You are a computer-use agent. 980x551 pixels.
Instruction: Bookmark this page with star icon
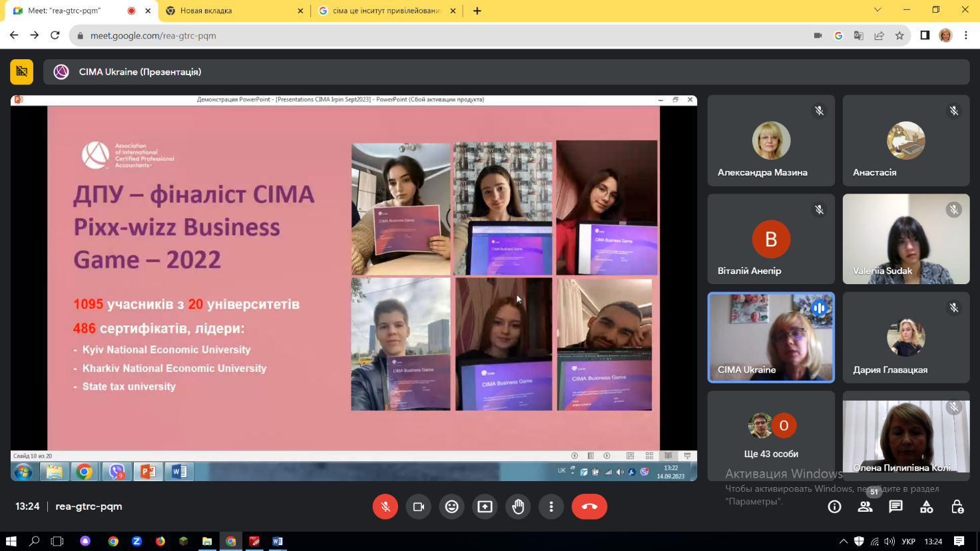click(899, 36)
